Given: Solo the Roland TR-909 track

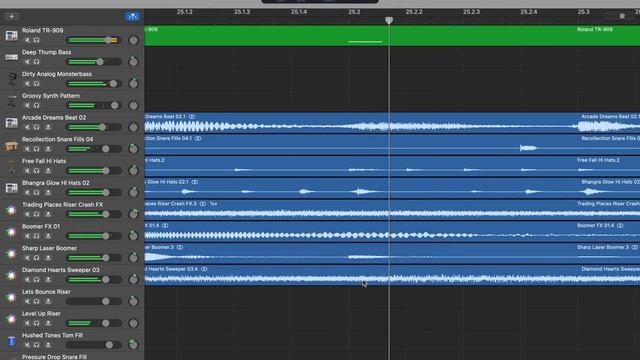Looking at the screenshot, I should [36, 40].
